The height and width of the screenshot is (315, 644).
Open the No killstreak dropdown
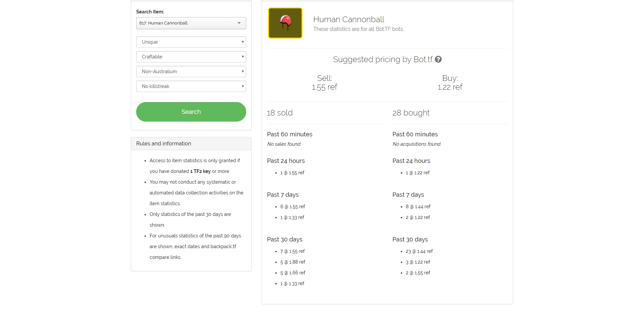[x=191, y=86]
